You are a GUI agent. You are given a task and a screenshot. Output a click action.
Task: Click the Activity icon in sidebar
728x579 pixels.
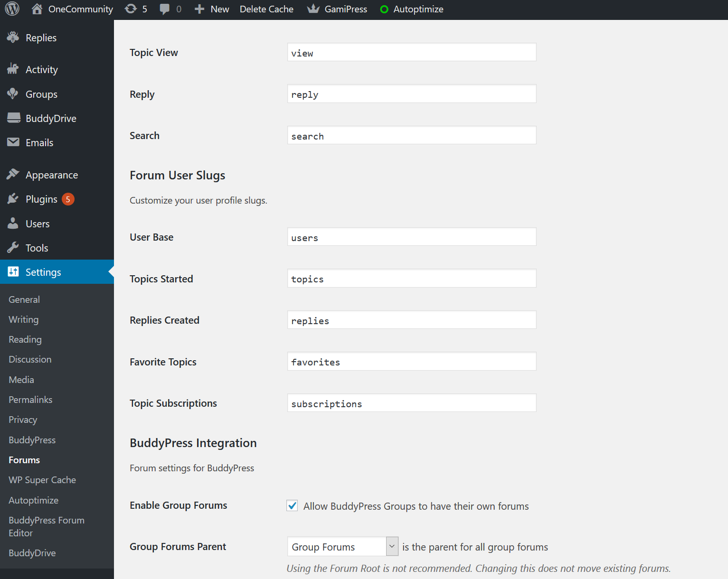(13, 69)
